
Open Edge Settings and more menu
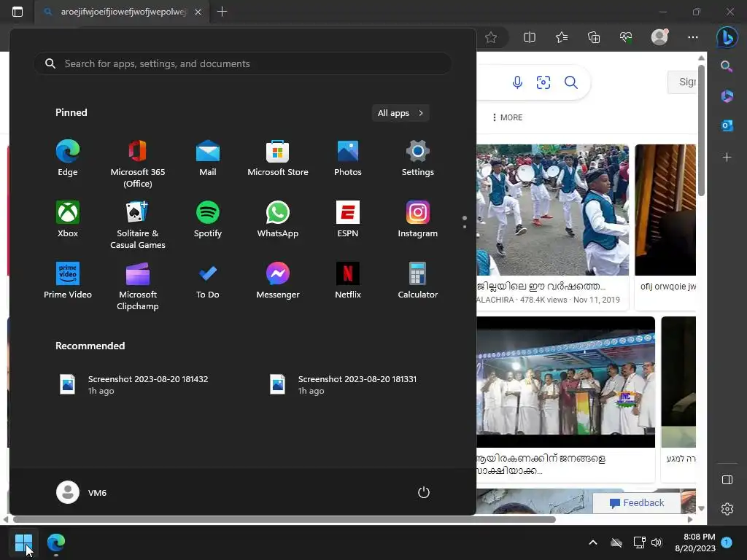693,38
